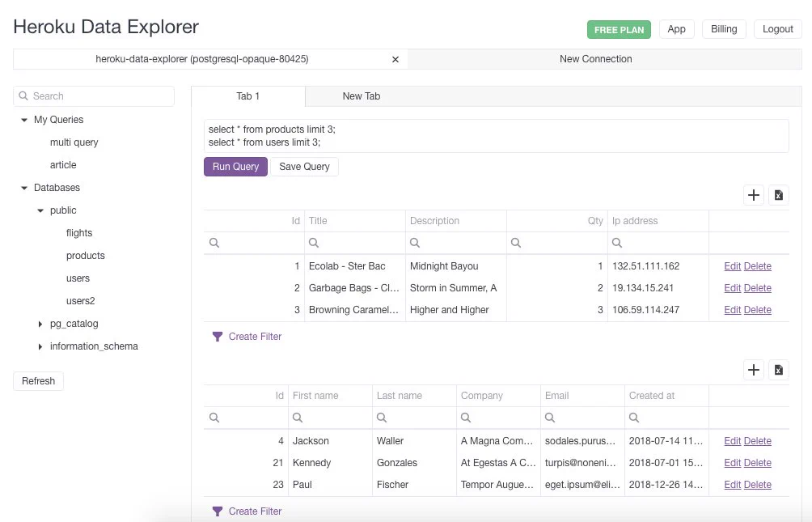Click the search icon in the First name filter

point(298,418)
